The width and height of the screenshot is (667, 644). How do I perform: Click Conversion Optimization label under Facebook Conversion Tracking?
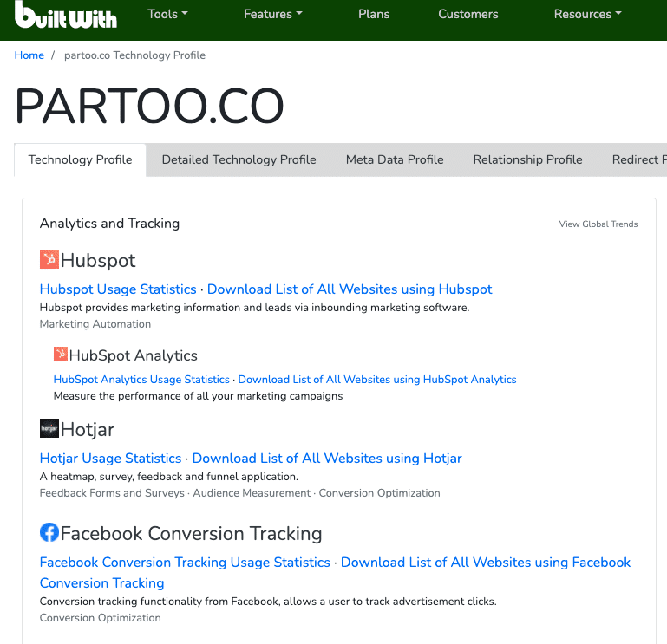[100, 618]
